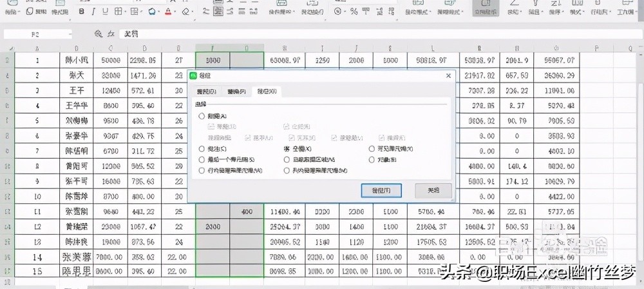Open the borders dropdown arrow
The image size is (644, 289).
125,12
